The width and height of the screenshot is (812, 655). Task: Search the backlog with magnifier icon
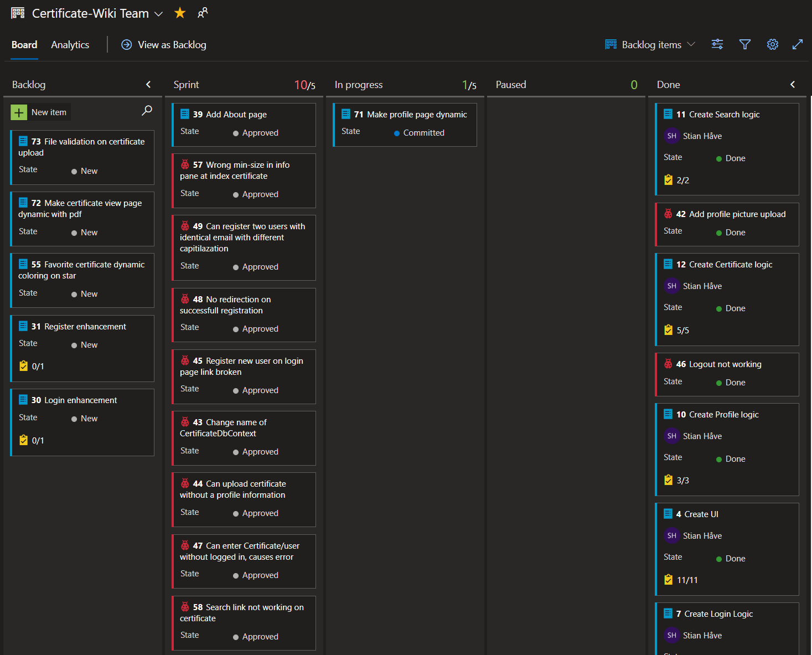[x=147, y=111]
